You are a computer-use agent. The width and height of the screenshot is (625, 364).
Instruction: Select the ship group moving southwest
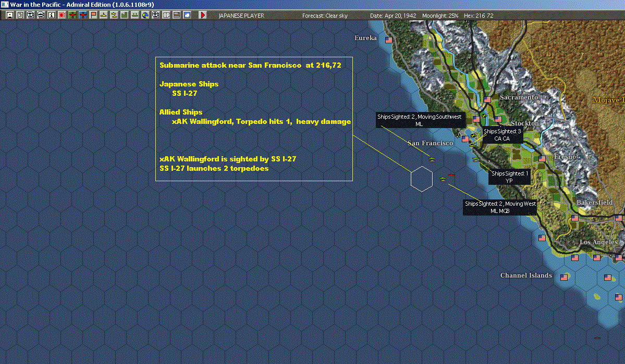pyautogui.click(x=432, y=160)
